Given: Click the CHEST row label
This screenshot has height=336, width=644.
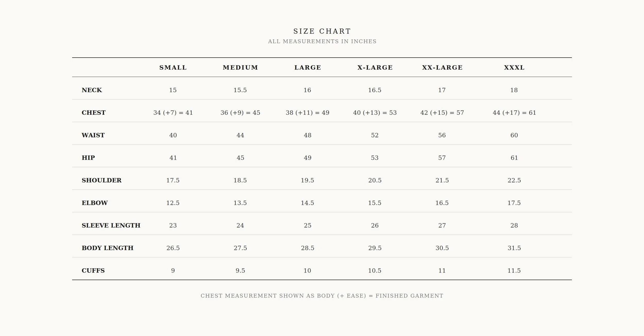Looking at the screenshot, I should [x=94, y=113].
